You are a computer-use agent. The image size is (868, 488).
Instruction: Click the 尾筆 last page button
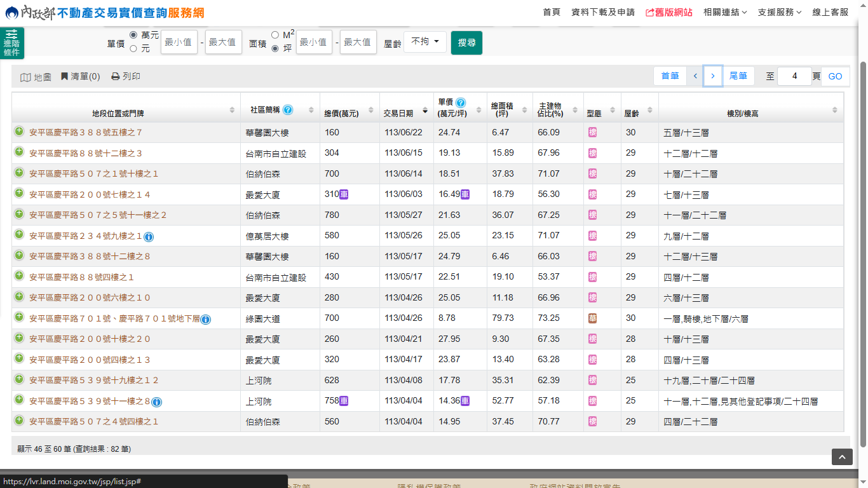click(738, 76)
